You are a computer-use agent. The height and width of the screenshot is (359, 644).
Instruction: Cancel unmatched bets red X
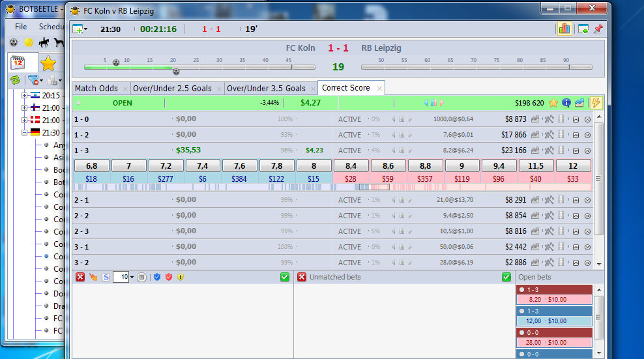click(x=302, y=277)
